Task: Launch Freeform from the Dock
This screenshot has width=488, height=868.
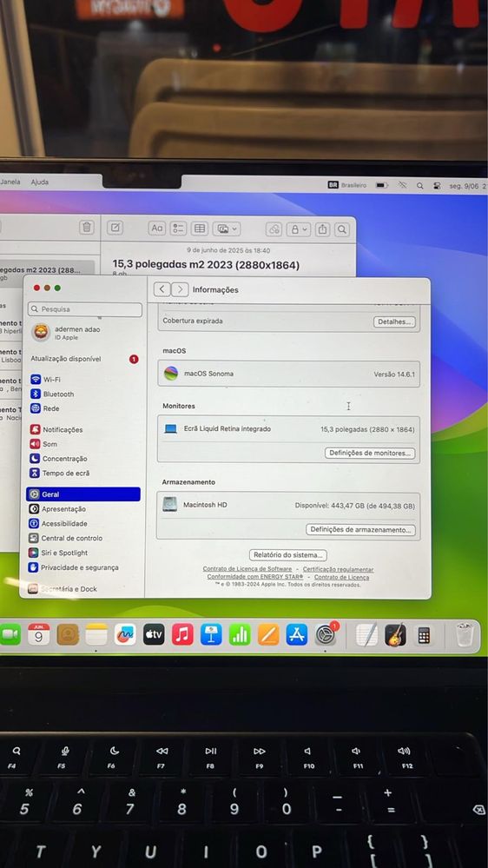Action: point(125,634)
